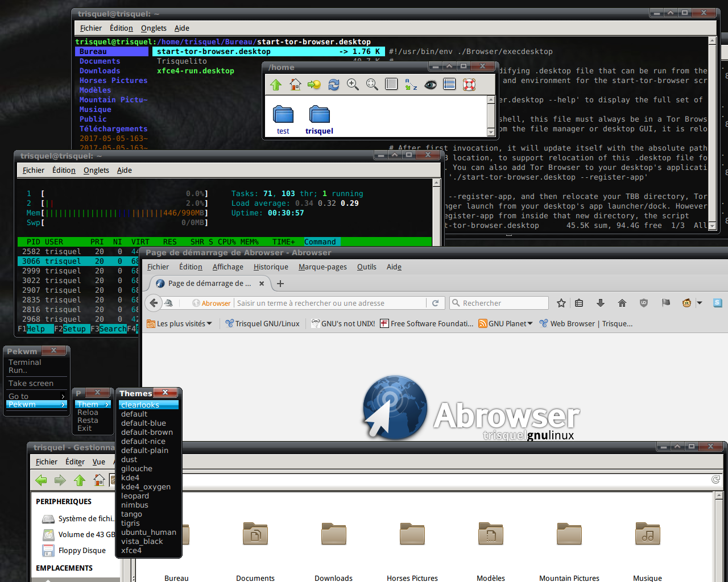The width and height of the screenshot is (728, 582).
Task: Reload the Abrowser page
Action: 435,303
